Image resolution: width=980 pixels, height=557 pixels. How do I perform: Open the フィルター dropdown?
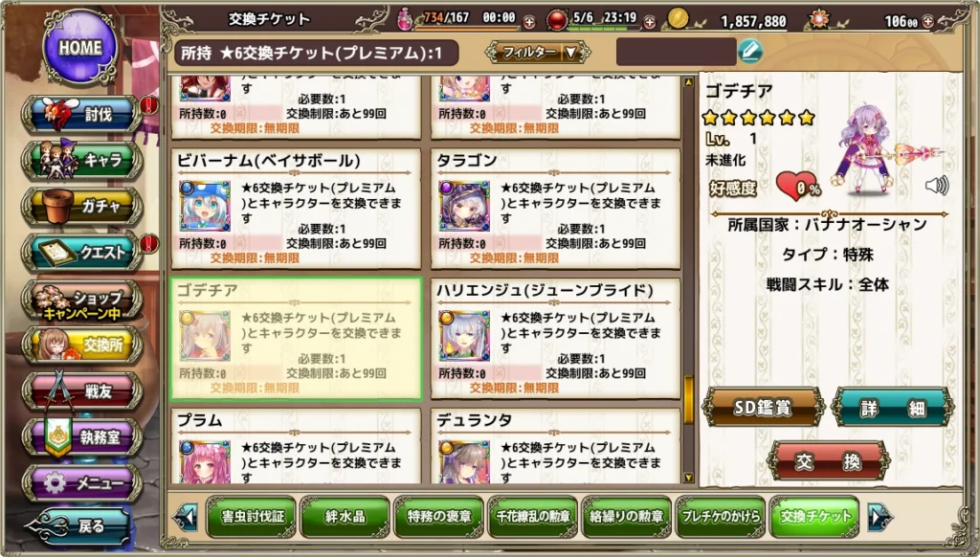point(538,53)
